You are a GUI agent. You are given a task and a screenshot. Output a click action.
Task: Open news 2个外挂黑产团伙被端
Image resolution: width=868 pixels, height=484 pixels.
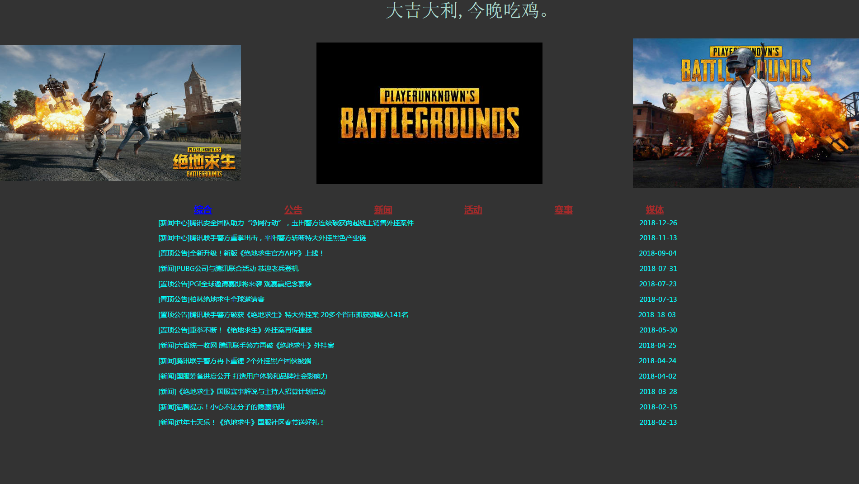pos(235,361)
